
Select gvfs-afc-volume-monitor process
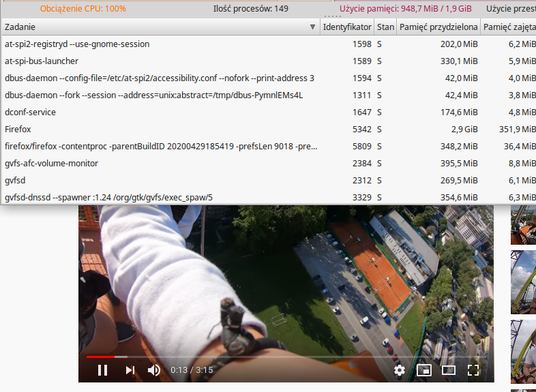point(269,164)
